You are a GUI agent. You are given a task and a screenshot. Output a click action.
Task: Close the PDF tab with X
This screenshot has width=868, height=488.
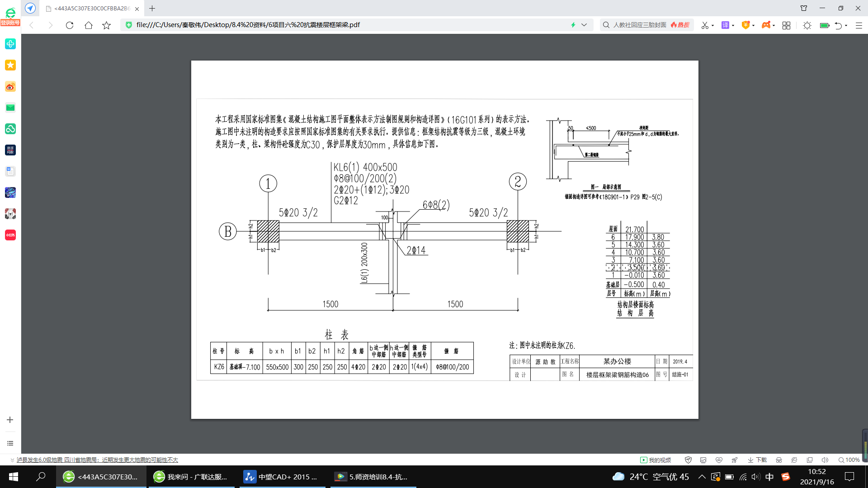click(137, 9)
